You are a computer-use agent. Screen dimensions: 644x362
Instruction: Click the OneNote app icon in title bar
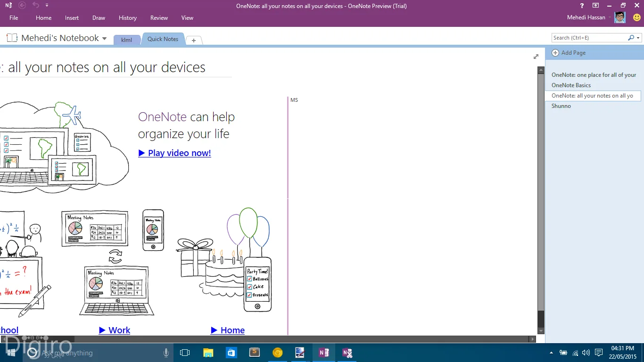[8, 6]
